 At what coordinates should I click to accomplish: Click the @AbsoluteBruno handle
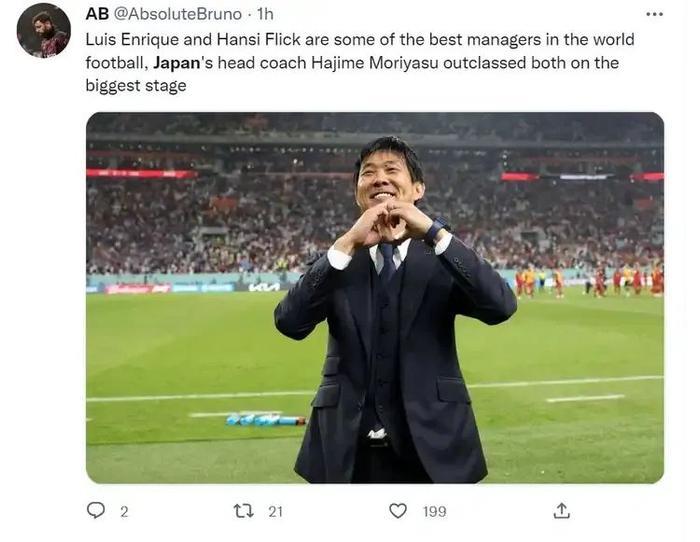tap(179, 14)
